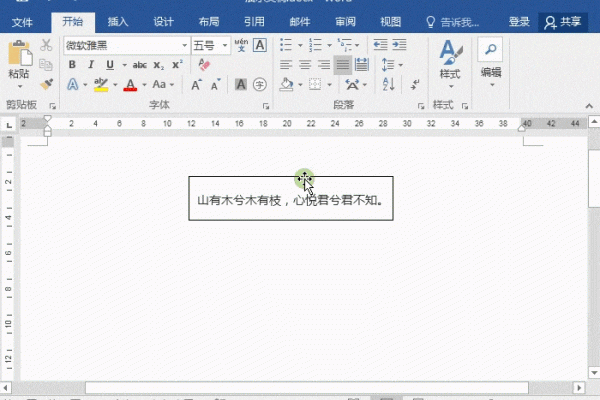Click the multilevel list icon
Image resolution: width=600 pixels, height=400 pixels.
344,45
